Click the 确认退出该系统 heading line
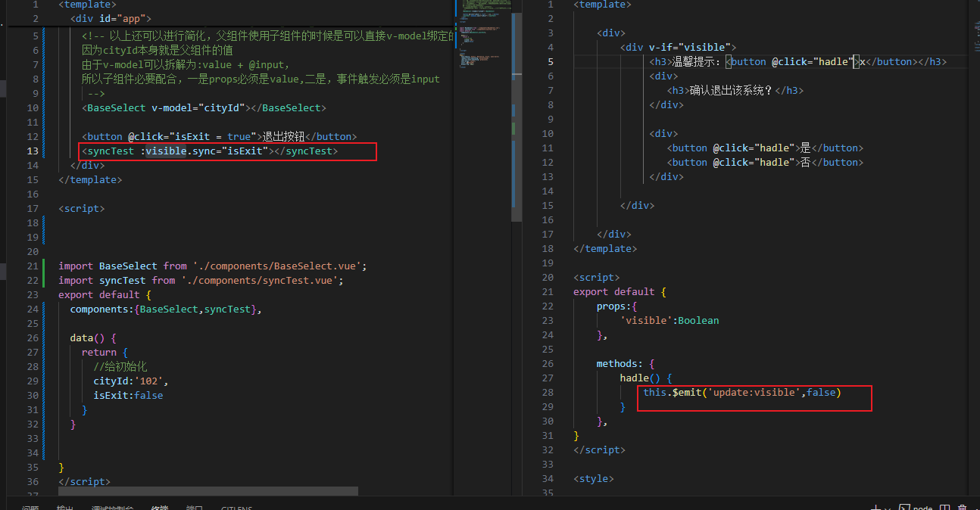Image resolution: width=980 pixels, height=510 pixels. tap(735, 91)
